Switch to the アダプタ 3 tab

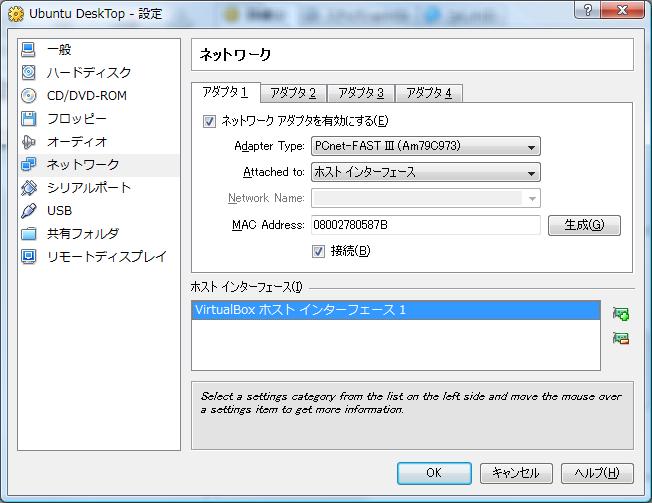(361, 93)
